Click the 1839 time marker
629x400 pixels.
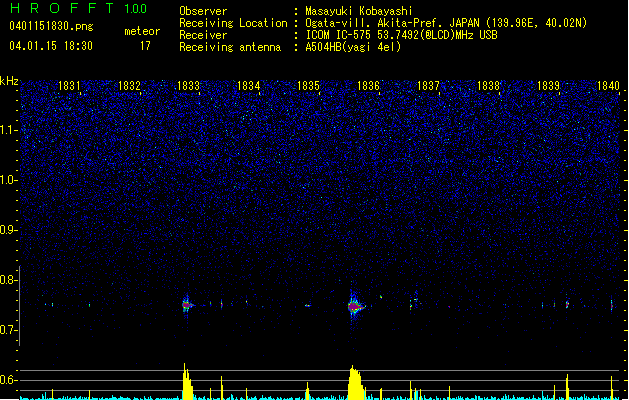pos(548,86)
